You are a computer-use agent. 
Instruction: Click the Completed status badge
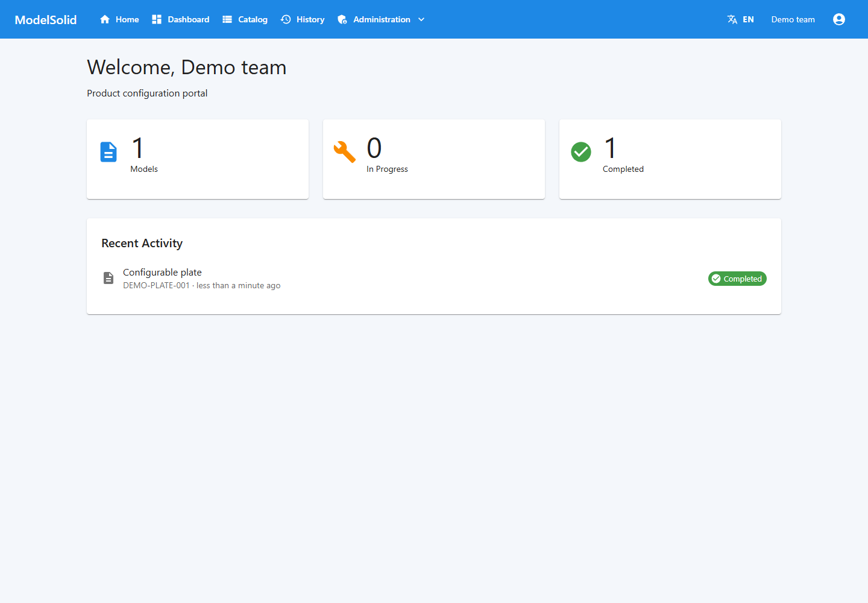point(737,279)
